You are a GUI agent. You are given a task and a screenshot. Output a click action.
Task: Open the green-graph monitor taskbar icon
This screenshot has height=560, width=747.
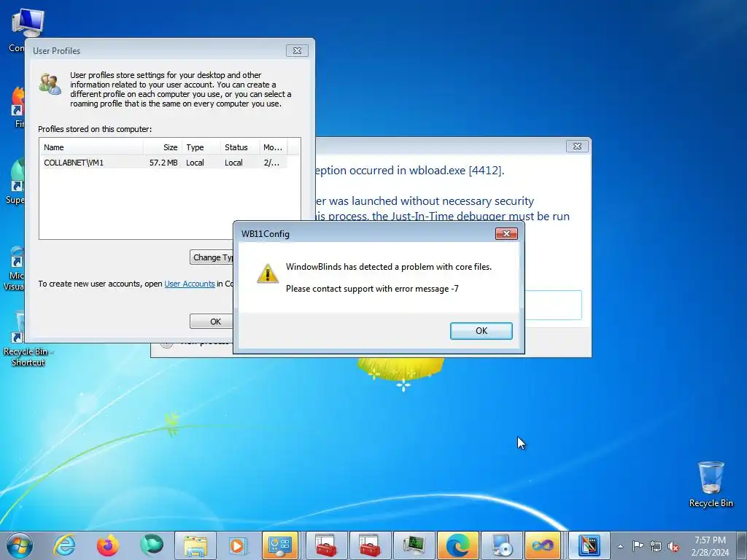(414, 545)
